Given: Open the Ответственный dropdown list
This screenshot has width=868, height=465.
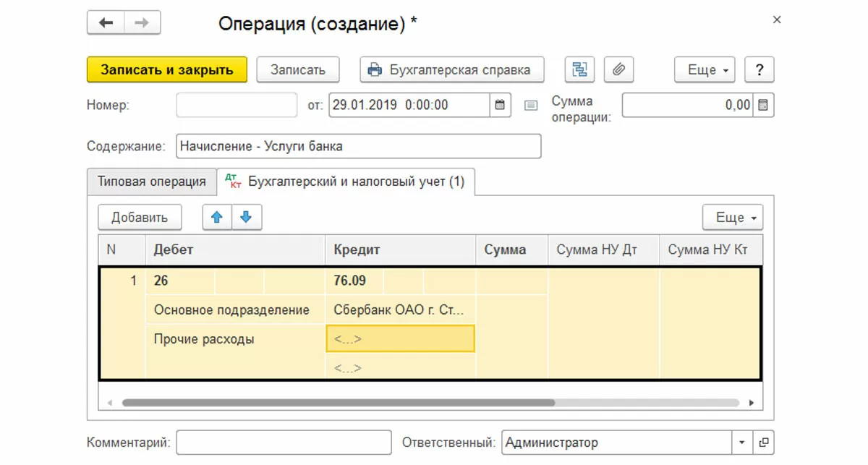Looking at the screenshot, I should coord(741,442).
